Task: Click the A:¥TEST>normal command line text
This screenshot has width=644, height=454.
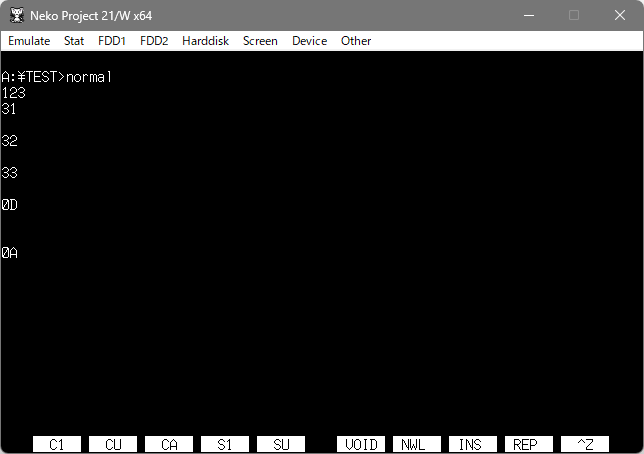Action: tap(57, 77)
